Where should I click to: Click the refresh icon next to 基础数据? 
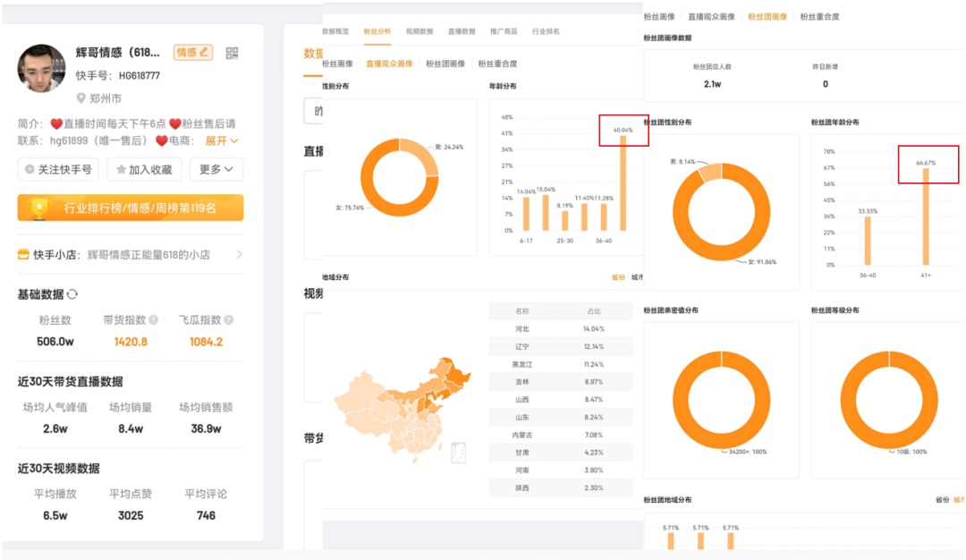tap(72, 294)
